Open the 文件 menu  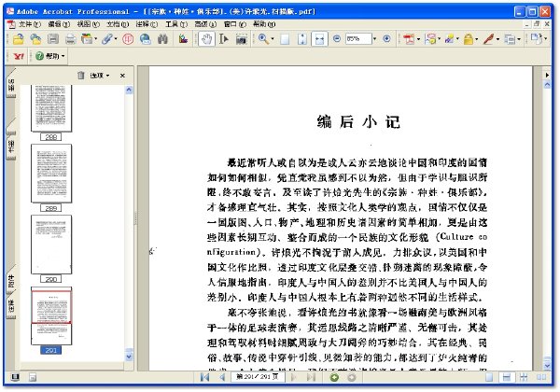[x=30, y=24]
